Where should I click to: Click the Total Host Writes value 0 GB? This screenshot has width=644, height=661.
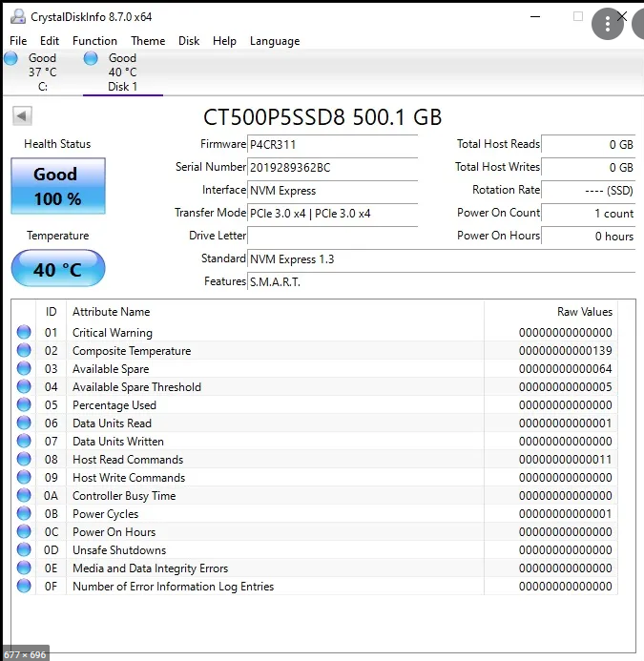click(589, 167)
